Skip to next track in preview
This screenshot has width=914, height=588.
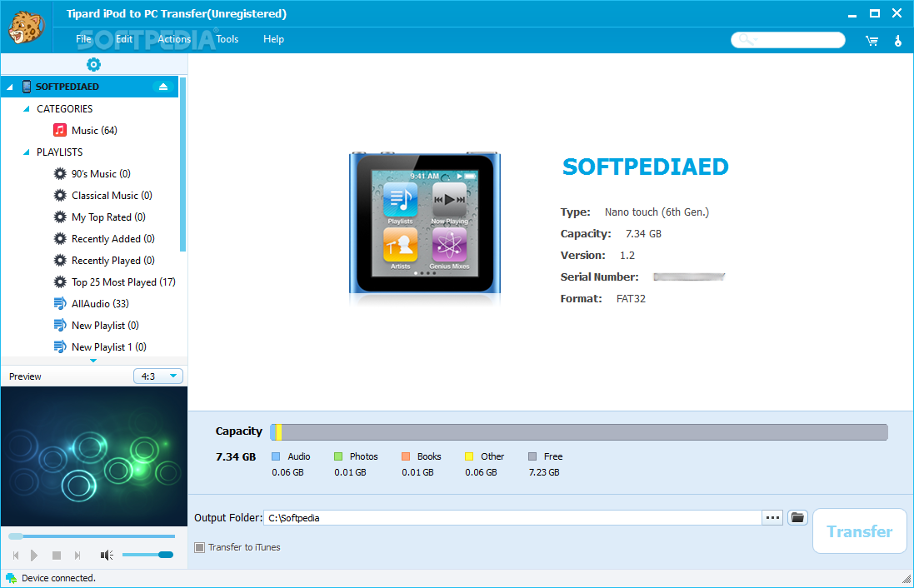77,556
